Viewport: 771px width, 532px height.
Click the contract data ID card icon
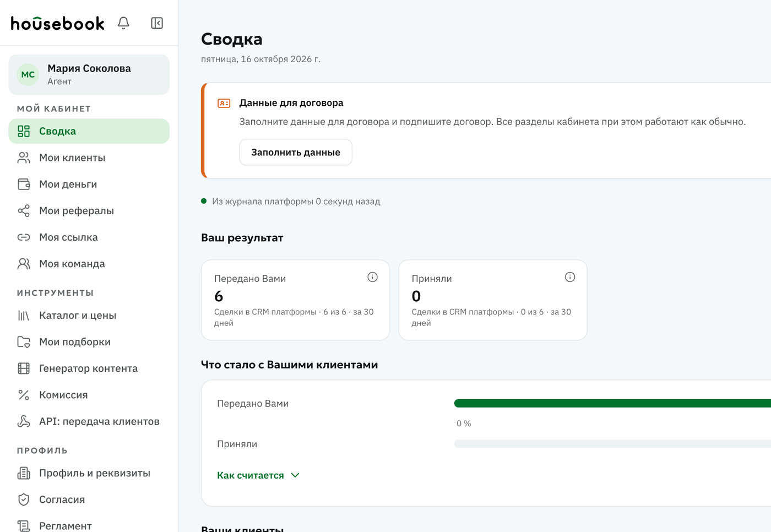(x=224, y=103)
